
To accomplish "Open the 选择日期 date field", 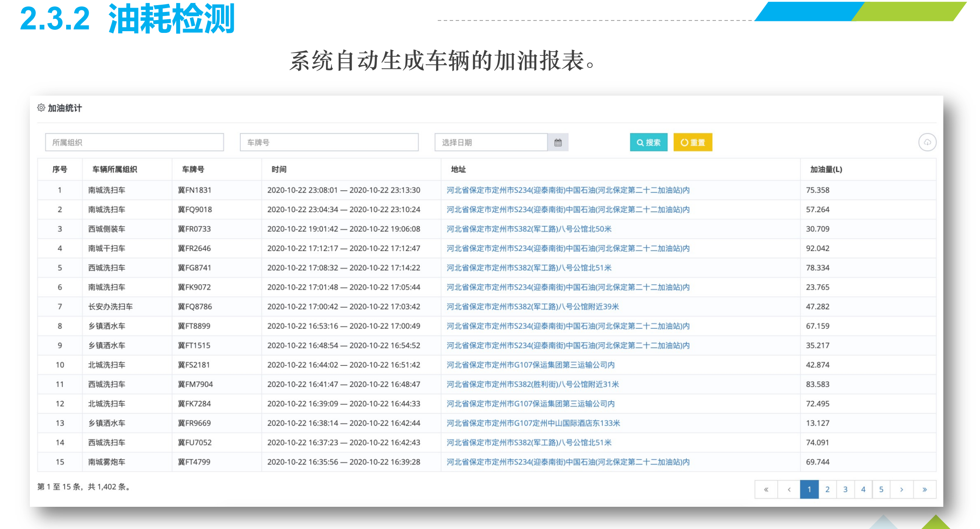I will [491, 143].
